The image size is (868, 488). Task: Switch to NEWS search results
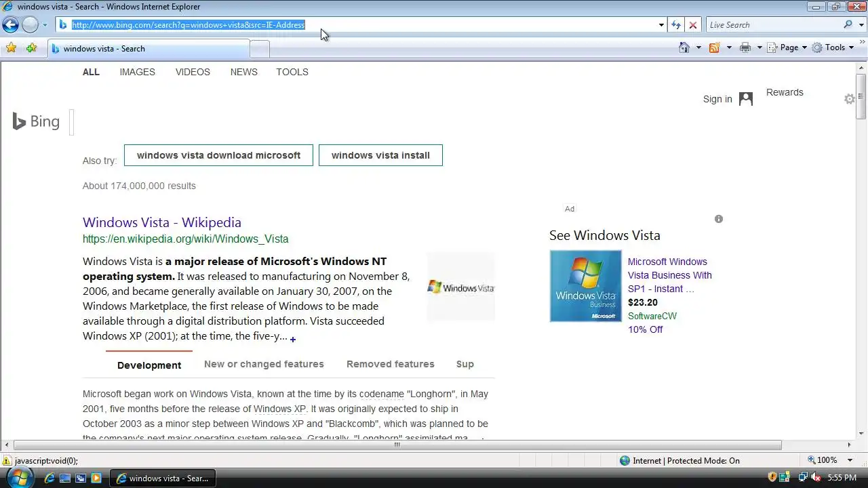244,72
